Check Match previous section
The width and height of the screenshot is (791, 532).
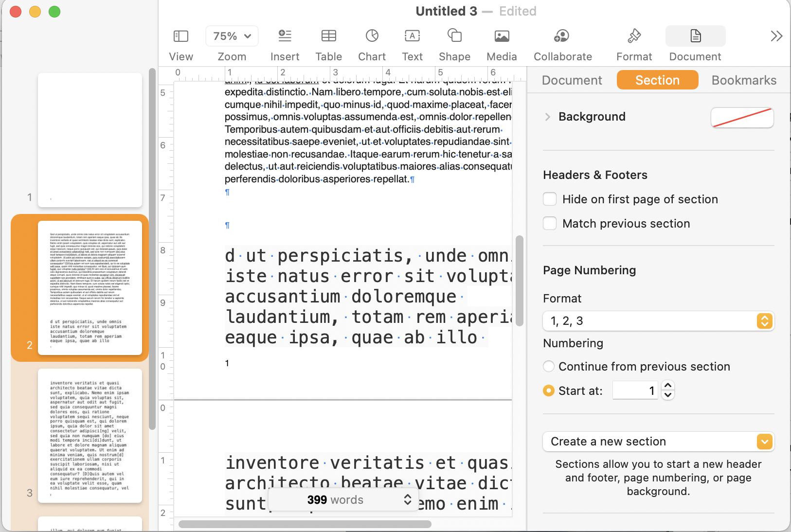coord(550,224)
